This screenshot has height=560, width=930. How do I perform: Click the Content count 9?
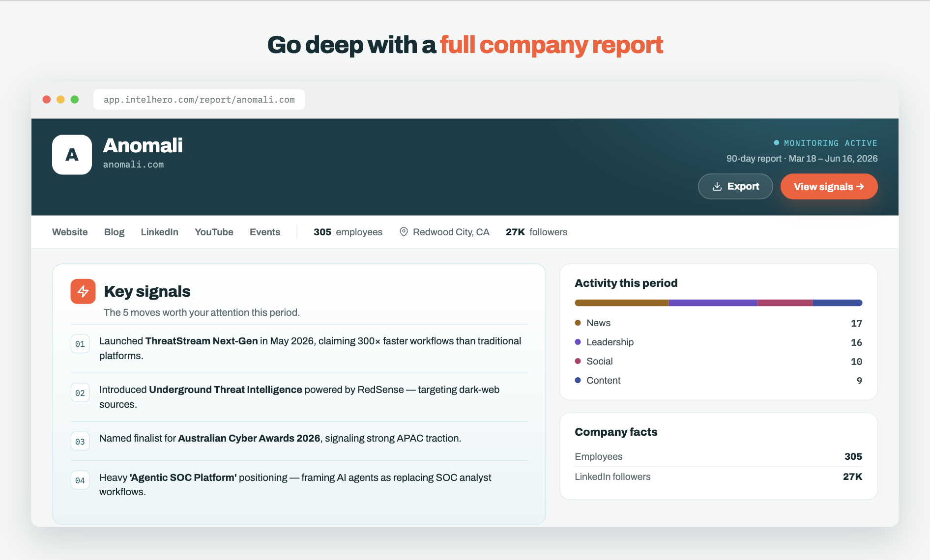click(859, 381)
